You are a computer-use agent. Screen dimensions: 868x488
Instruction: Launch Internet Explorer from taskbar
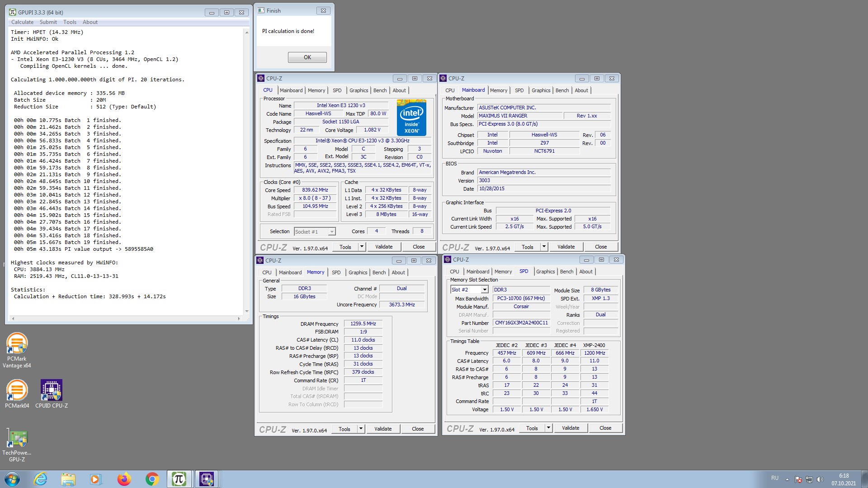coord(41,479)
